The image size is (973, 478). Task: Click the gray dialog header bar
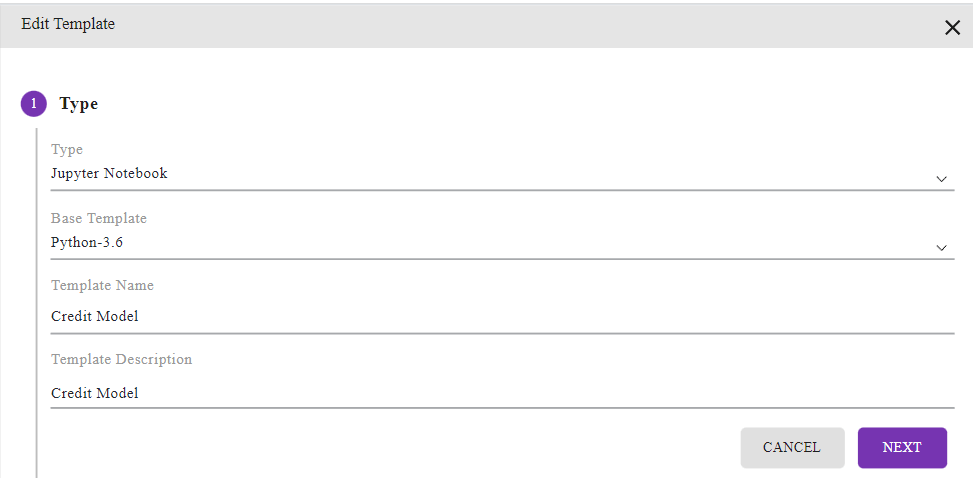(486, 25)
